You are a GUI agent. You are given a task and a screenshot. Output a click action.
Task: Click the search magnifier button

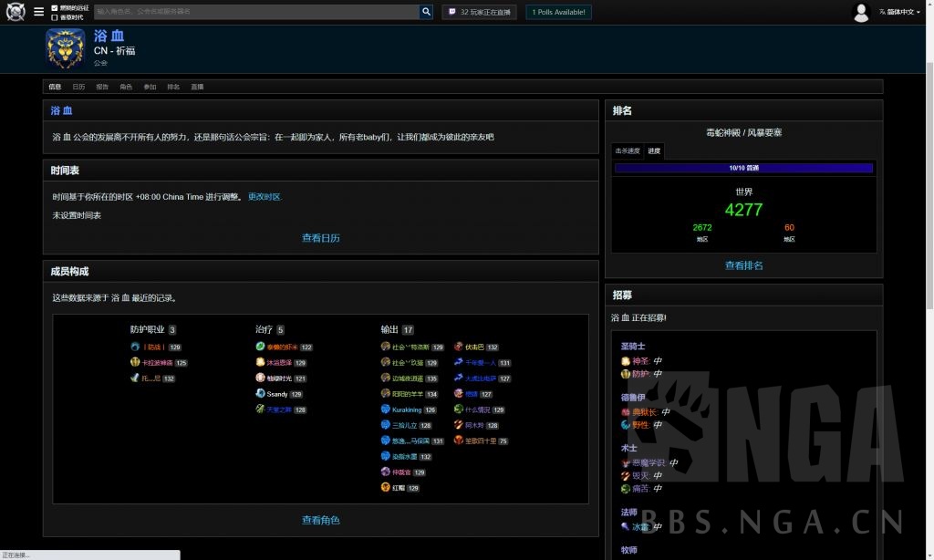[426, 12]
